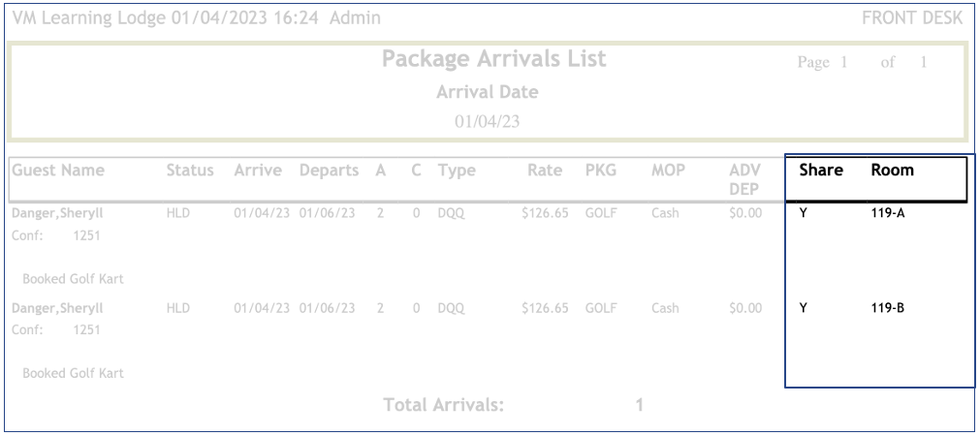Click the Package Arrivals List title
Screen dimensions: 980x436
[x=493, y=59]
